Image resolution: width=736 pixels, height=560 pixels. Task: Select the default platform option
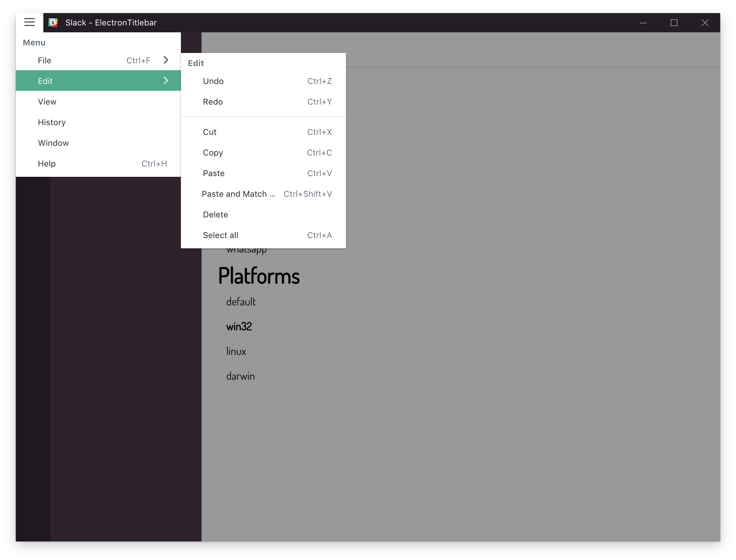click(240, 302)
